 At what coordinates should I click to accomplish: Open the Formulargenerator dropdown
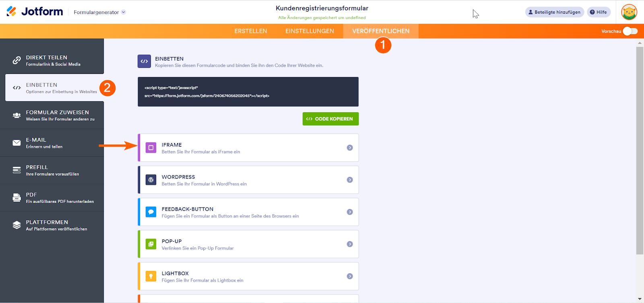coord(100,12)
